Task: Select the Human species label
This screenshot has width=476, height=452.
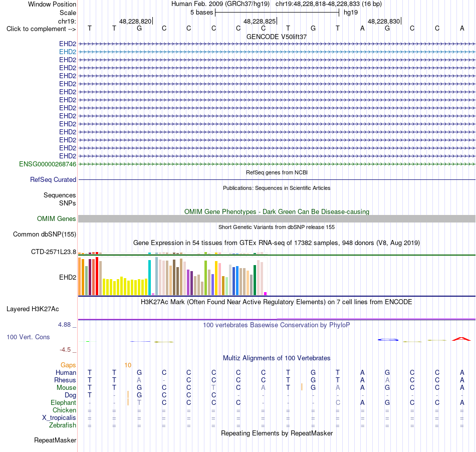Action: (66, 373)
